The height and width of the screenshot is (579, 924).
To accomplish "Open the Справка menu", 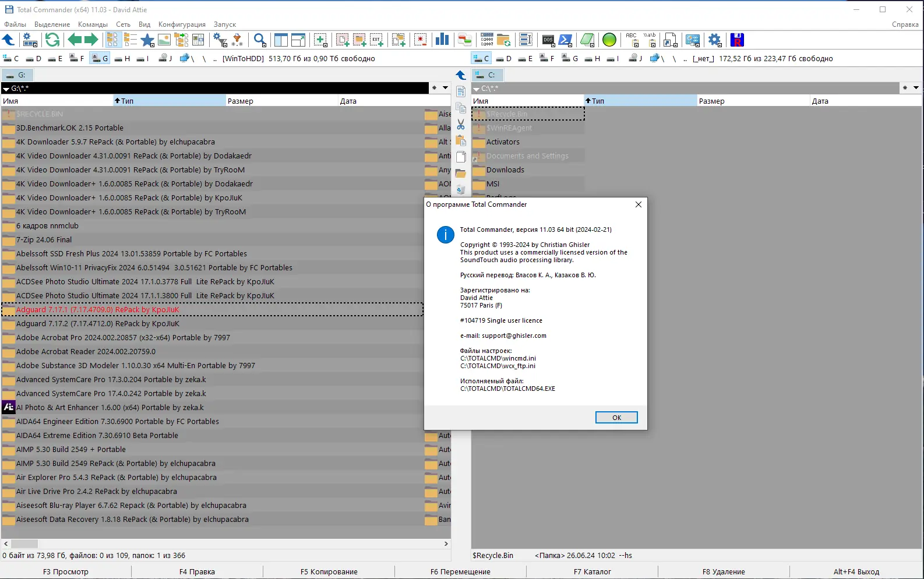I will [x=905, y=24].
